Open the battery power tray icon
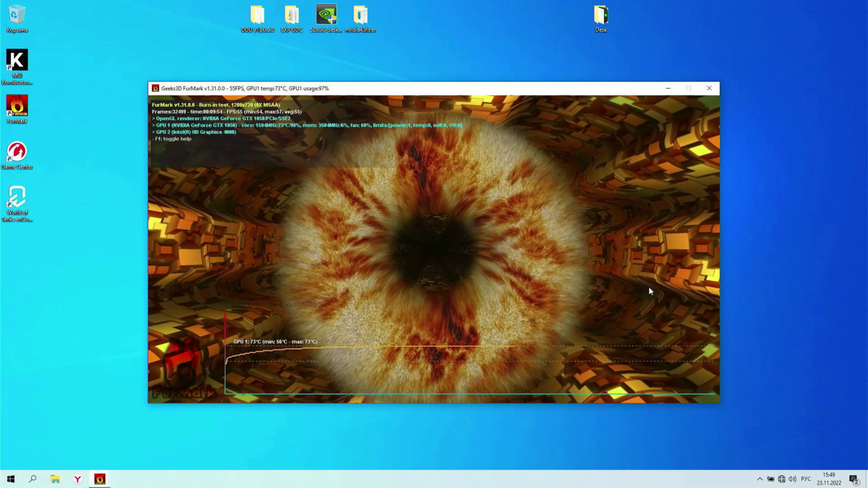 tap(770, 479)
